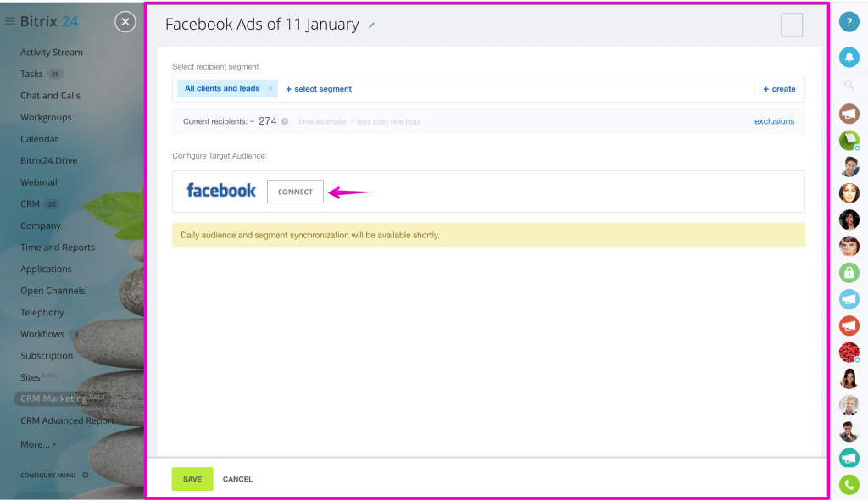Click the facebook logo
868x501 pixels.
(221, 191)
